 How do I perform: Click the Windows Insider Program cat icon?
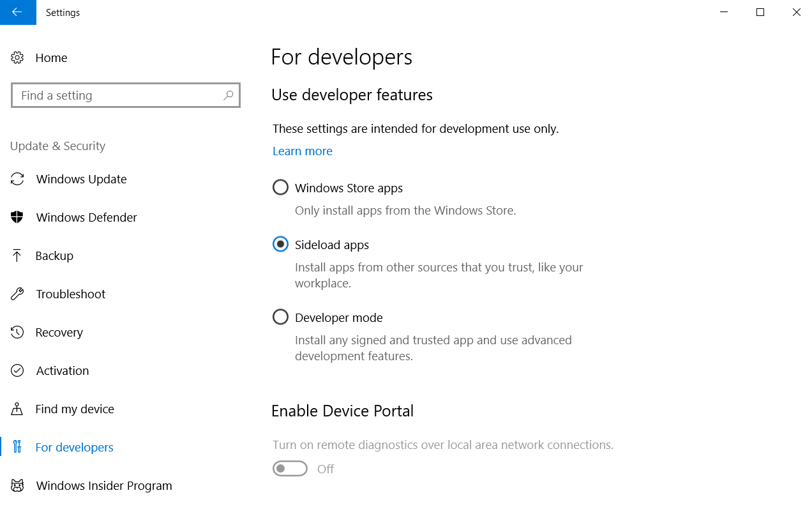17,485
